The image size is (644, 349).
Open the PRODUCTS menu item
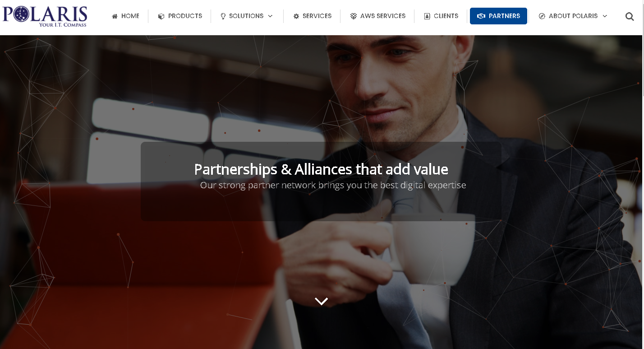tap(185, 16)
